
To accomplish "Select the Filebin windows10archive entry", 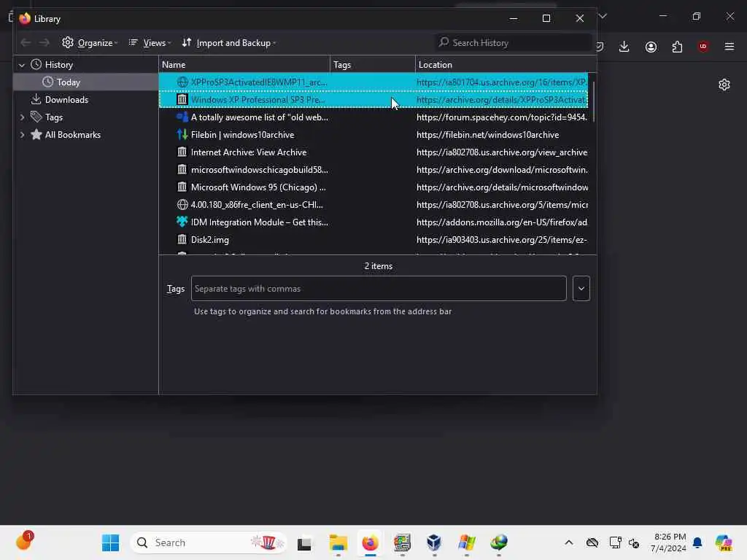I will tap(373, 135).
